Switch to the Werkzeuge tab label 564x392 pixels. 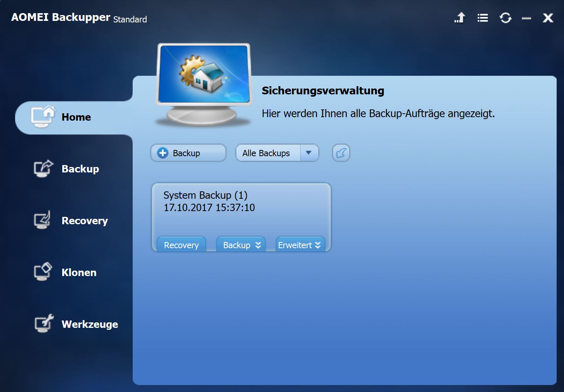coord(90,324)
